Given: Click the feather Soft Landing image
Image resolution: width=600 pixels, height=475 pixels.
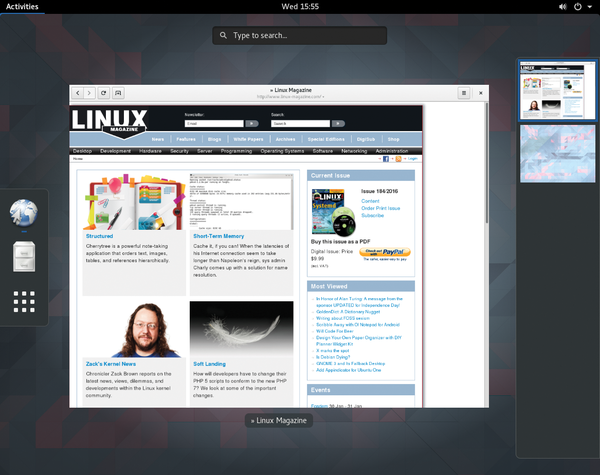Looking at the screenshot, I should [241, 329].
